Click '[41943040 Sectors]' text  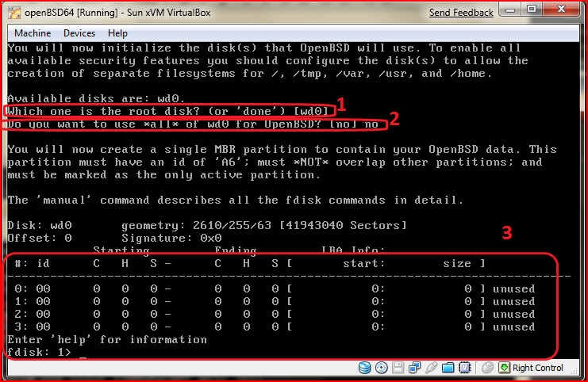(343, 225)
